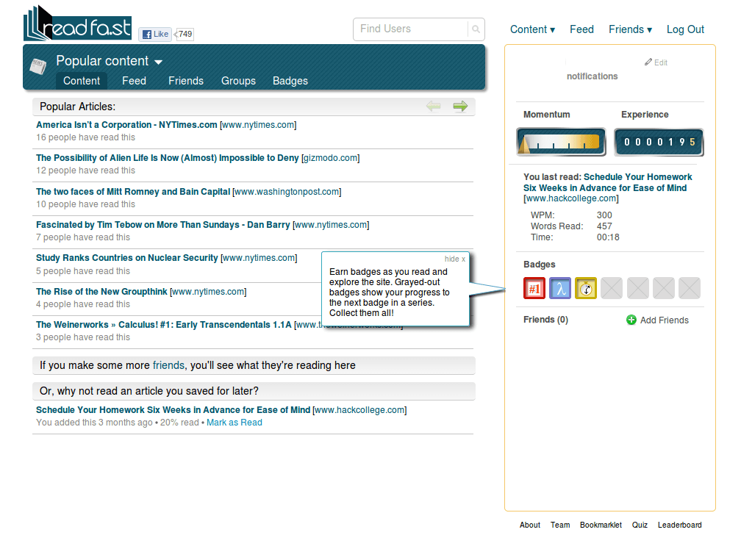This screenshot has width=741, height=560.
Task: Open The Rise of the New Groupthink
Action: click(x=101, y=292)
